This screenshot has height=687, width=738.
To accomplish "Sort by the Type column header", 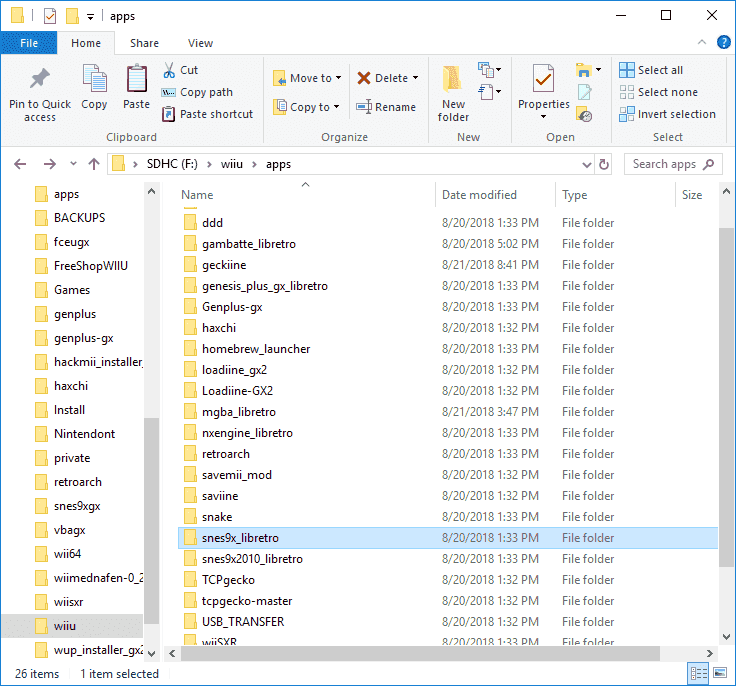I will 615,195.
